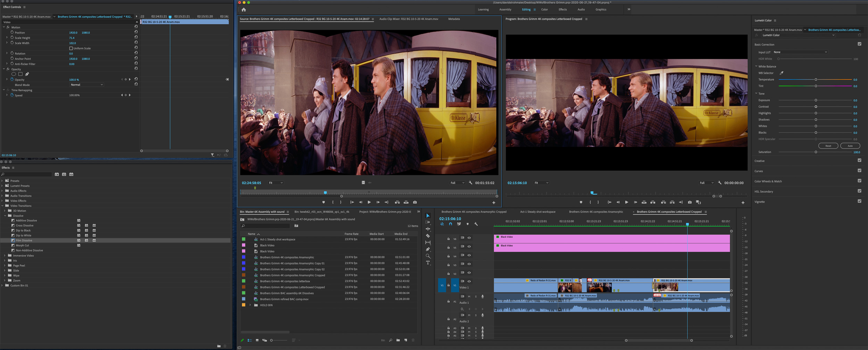Open the Audio Clip Mixer tab
The image size is (868, 350).
pos(409,19)
